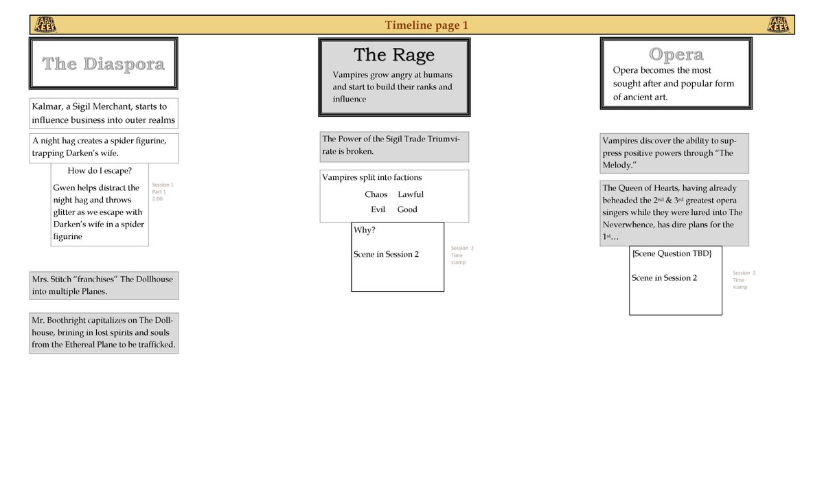
Task: Select the Chaos faction label
Action: 376,194
